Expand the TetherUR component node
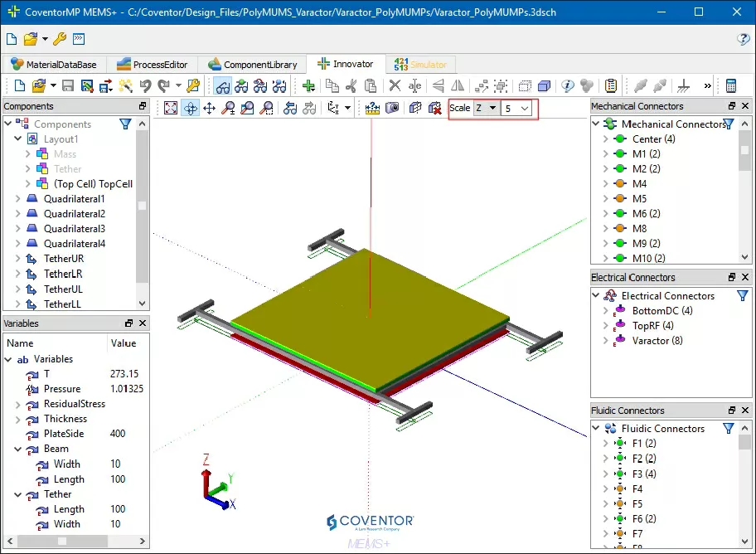 tap(18, 259)
